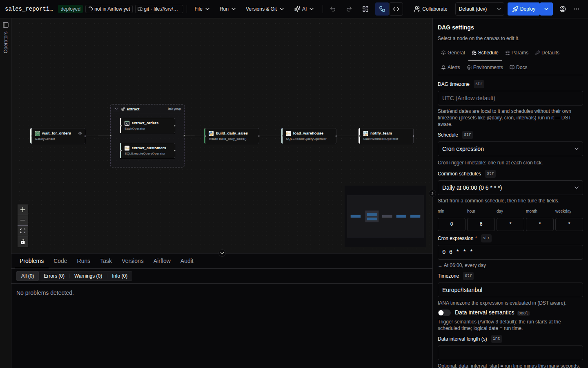This screenshot has height=368, width=588.
Task: Click the Cron expression input field
Action: tap(510, 252)
